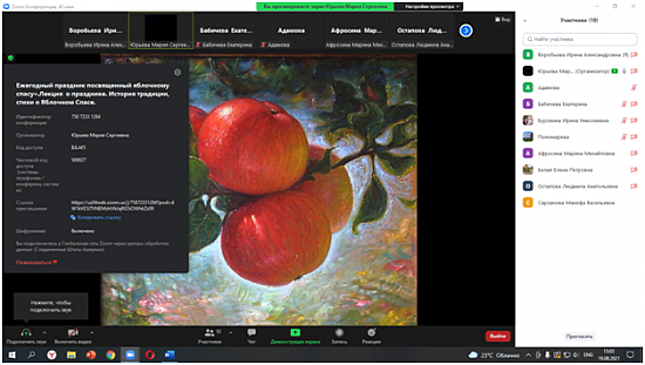The height and width of the screenshot is (365, 645).
Task: Select Воробьева Ирина Александровна in participants list
Action: point(580,55)
